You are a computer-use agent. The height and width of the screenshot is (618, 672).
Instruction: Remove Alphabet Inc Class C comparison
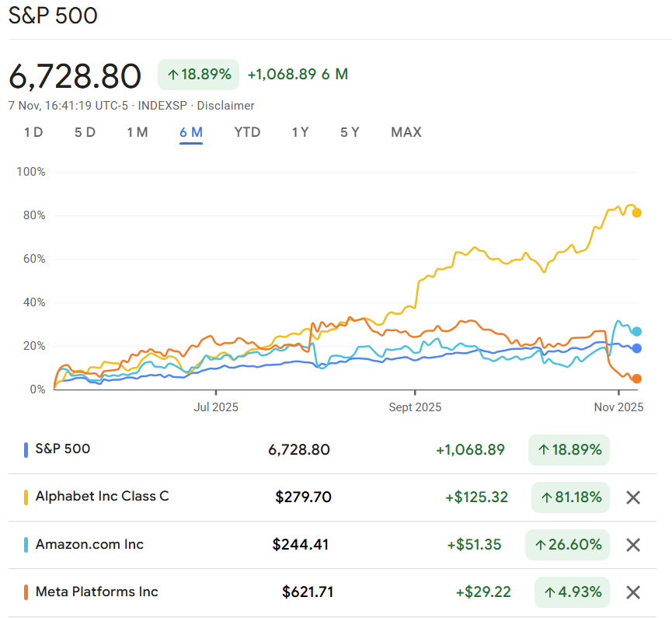point(633,498)
